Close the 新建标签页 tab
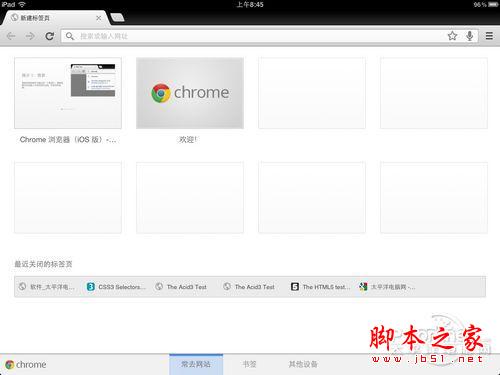Screen dimensions: 500x375 coord(99,18)
